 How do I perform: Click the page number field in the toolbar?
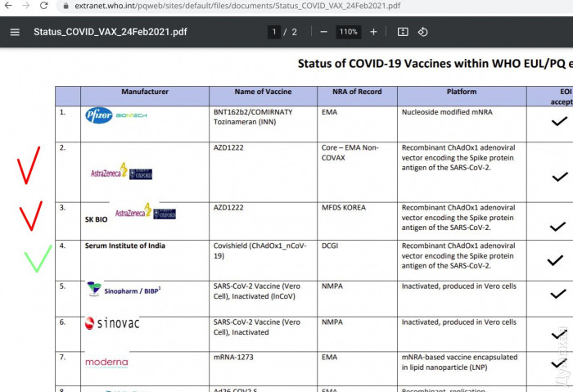tap(273, 32)
